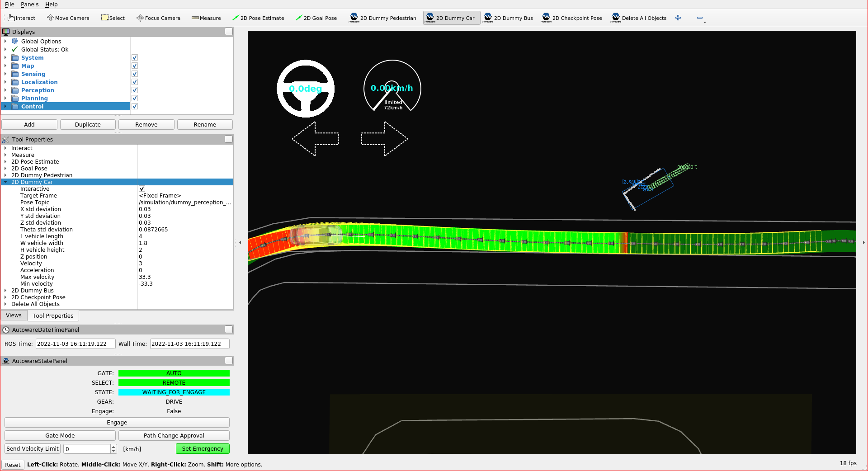Expand the Global Options tree item
The width and height of the screenshot is (868, 471).
pos(5,41)
